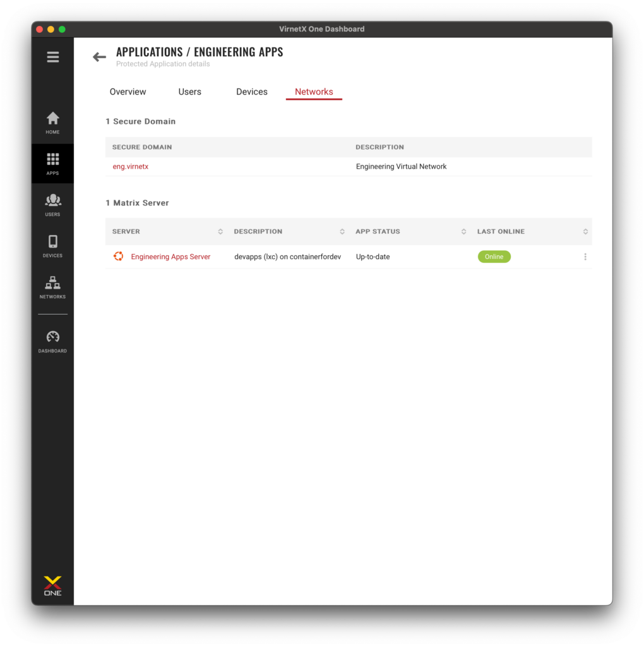Image resolution: width=644 pixels, height=647 pixels.
Task: Open Networks section in sidebar
Action: [x=53, y=287]
